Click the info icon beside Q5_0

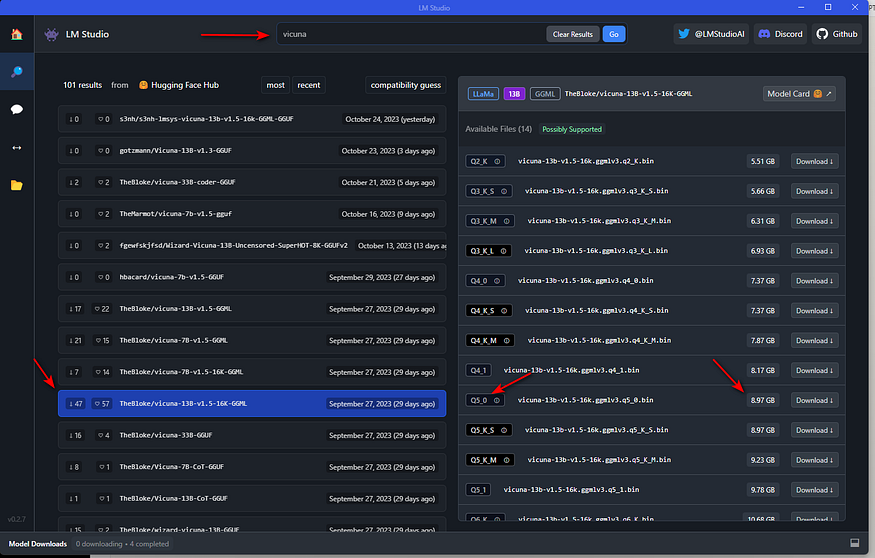(497, 400)
